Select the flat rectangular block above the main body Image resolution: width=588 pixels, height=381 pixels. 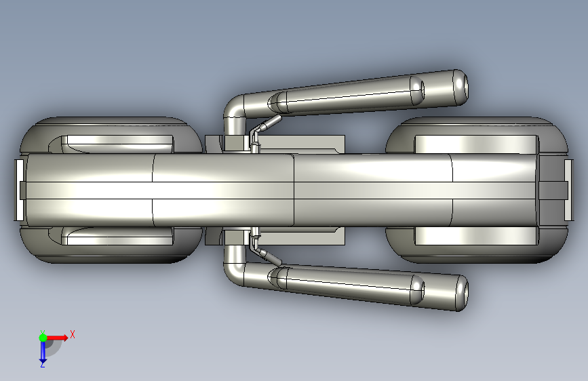302,144
